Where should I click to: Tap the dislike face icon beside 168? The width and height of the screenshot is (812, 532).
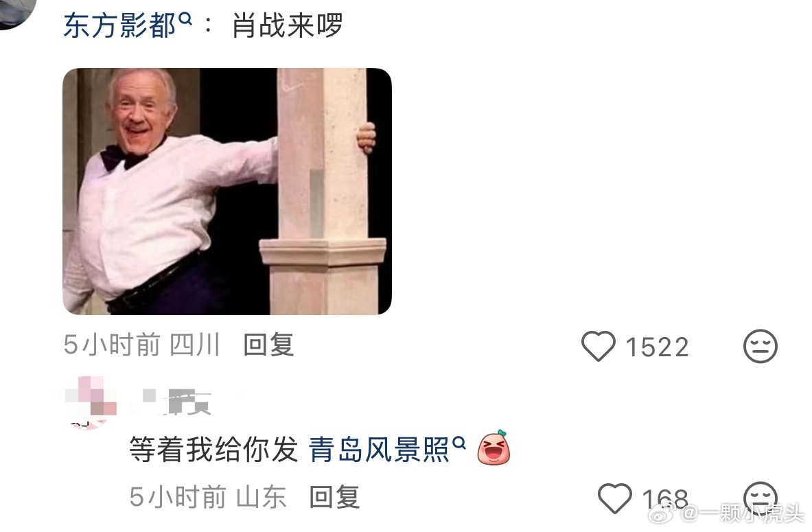[x=761, y=496]
